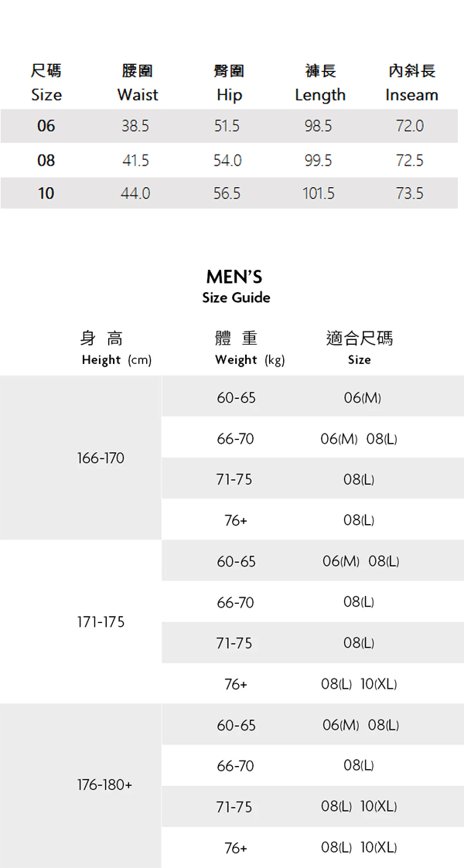
Task: Click the 73.5 inseam measurement
Action: pyautogui.click(x=409, y=193)
